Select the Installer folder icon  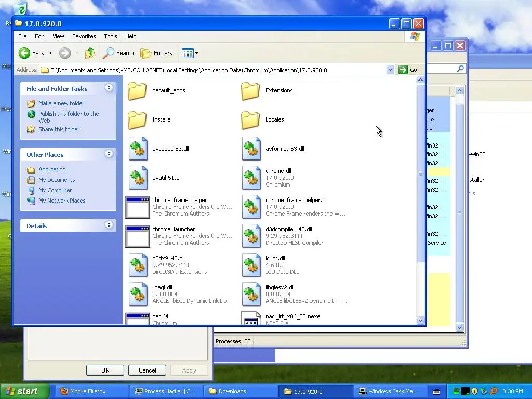coord(137,120)
